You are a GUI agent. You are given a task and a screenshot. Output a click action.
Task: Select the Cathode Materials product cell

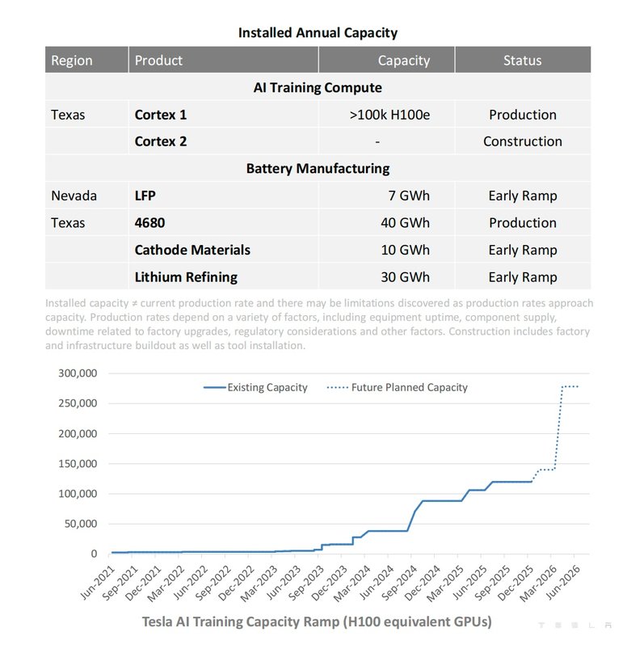(x=192, y=250)
